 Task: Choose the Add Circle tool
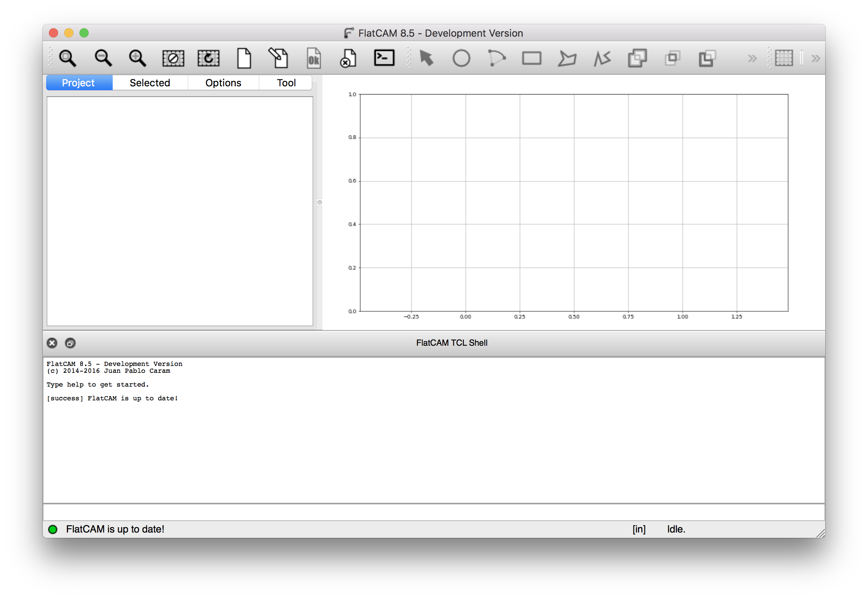pyautogui.click(x=461, y=58)
